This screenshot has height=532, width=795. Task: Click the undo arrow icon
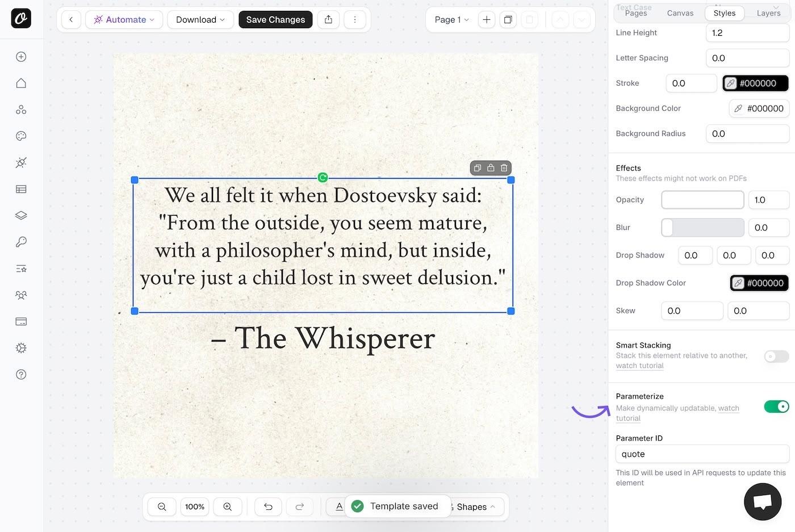tap(269, 506)
